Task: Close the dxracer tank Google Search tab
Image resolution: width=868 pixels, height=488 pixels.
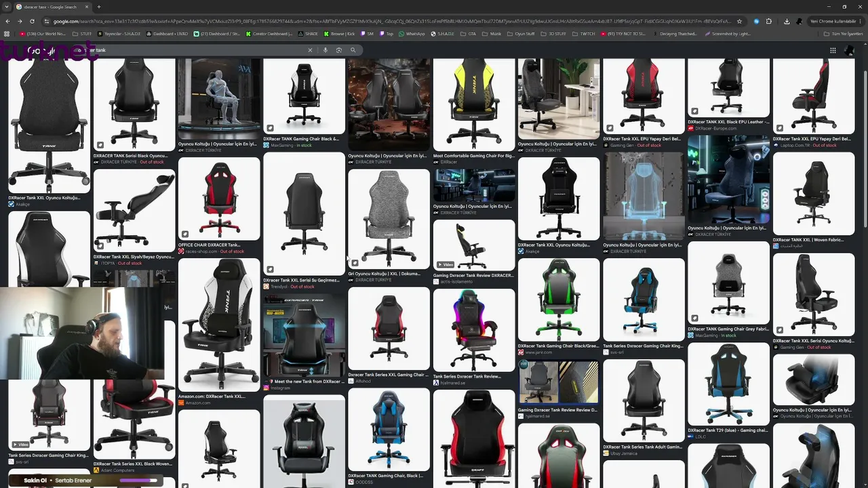Action: [86, 7]
